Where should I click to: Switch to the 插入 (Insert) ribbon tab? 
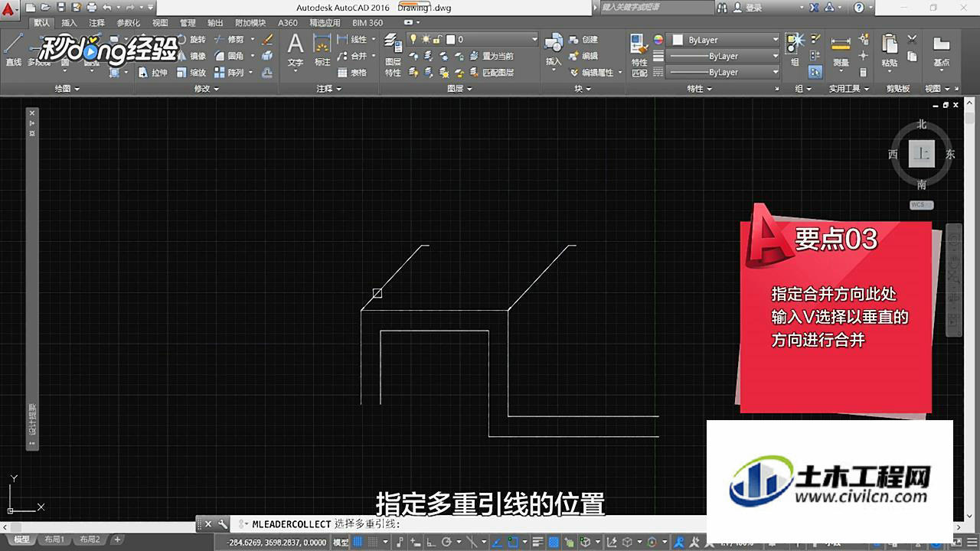[69, 23]
